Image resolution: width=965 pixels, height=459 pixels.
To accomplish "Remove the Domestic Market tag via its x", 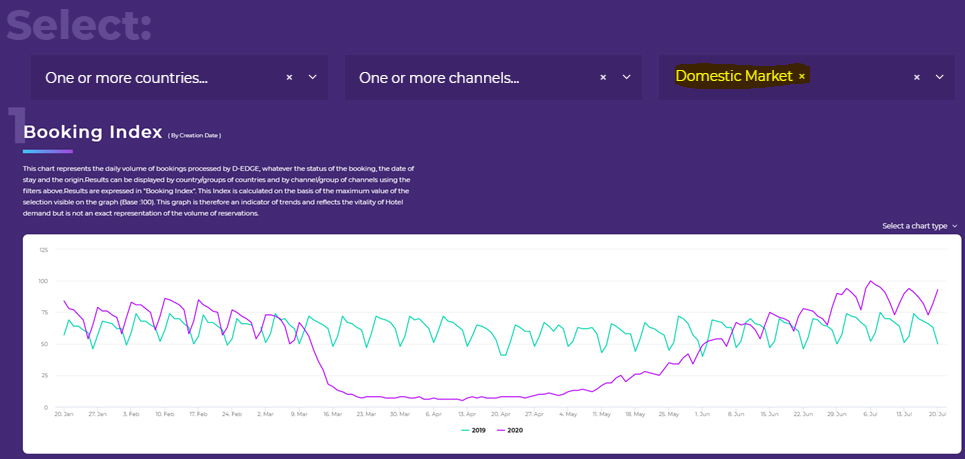I will click(x=802, y=76).
